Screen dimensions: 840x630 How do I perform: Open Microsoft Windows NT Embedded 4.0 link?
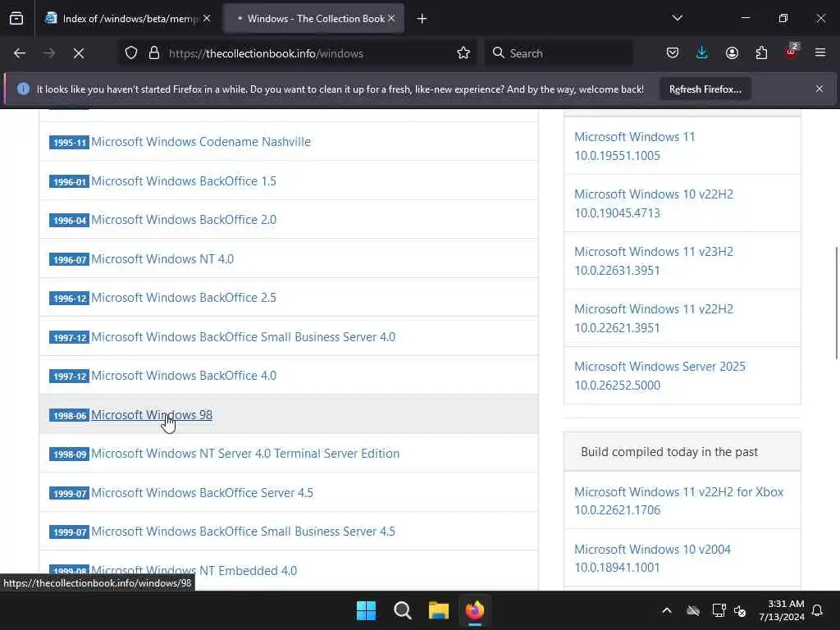pos(194,571)
